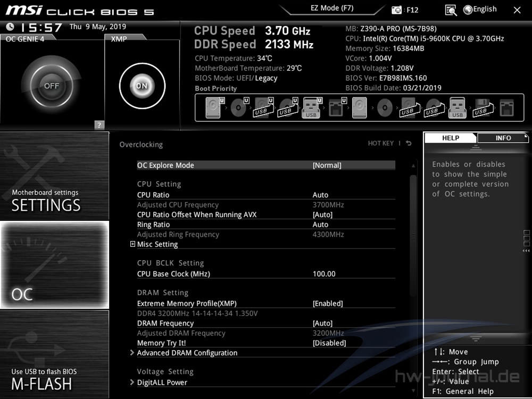Switch to EZ Mode (F7)
Screen dimensions: 532x399
coord(332,8)
